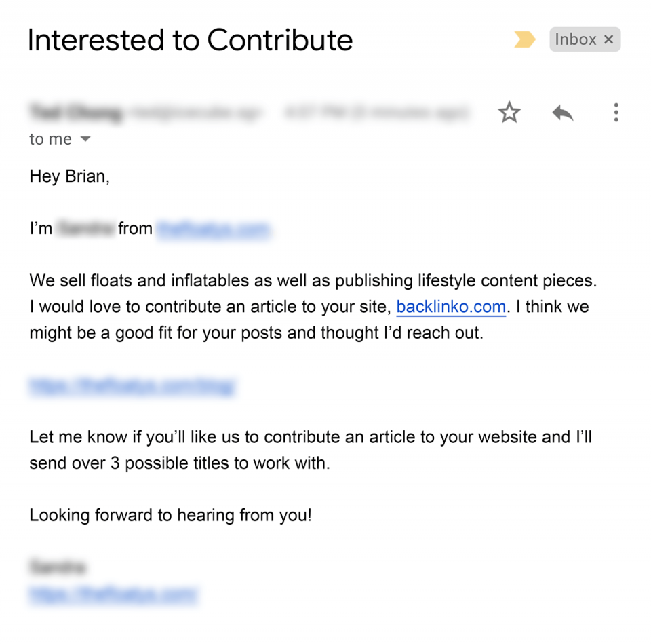Click the blurred sender name in header
651x644 pixels.
75,112
